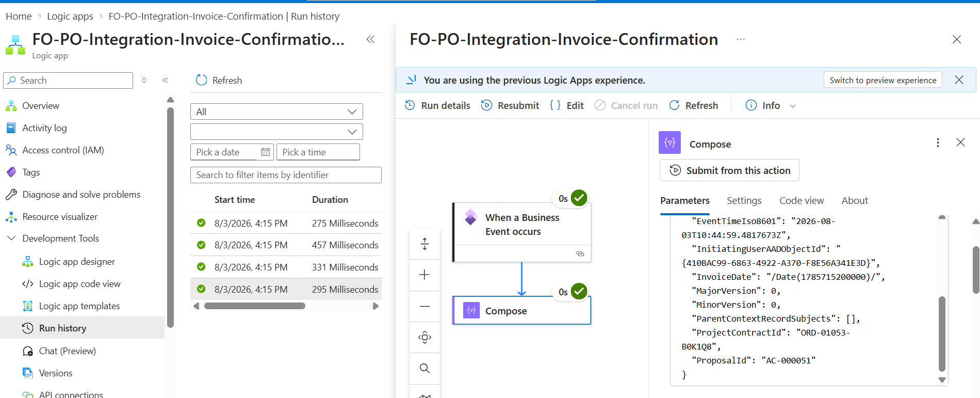This screenshot has height=398, width=980.
Task: Click Submit from this action
Action: tap(729, 170)
